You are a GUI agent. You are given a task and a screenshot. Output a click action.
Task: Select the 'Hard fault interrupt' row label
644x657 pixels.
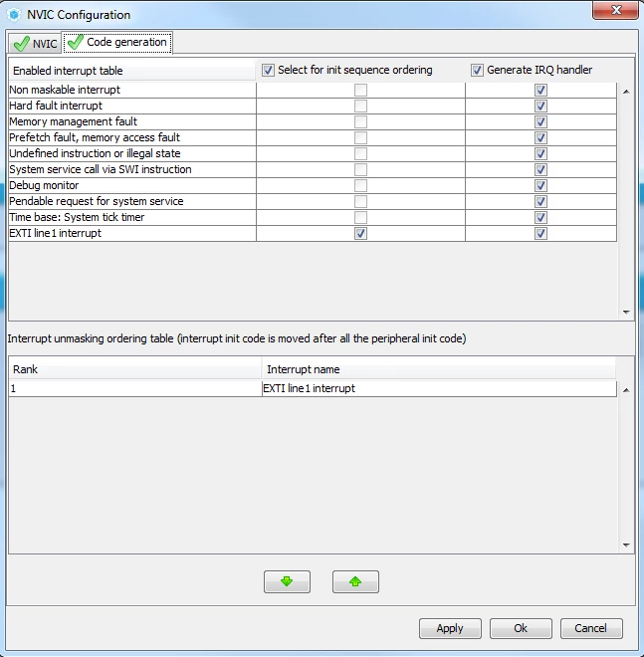pyautogui.click(x=56, y=106)
